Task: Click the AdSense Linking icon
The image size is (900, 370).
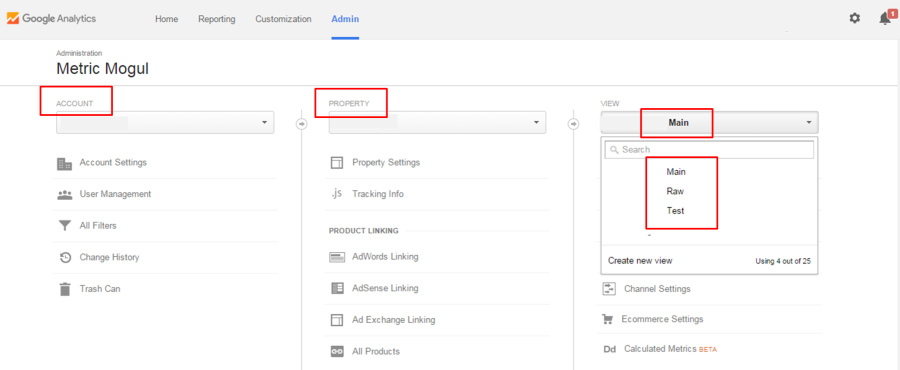Action: (337, 289)
